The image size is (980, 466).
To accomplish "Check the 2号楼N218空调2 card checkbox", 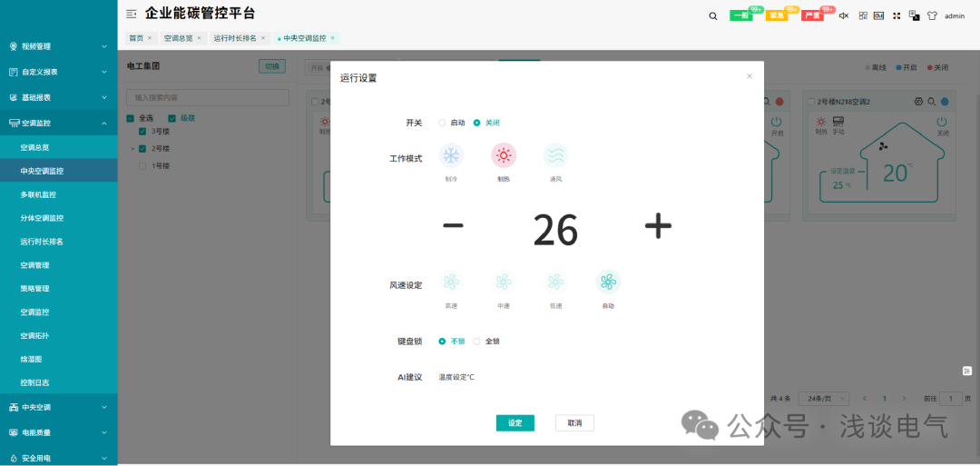I will click(811, 102).
